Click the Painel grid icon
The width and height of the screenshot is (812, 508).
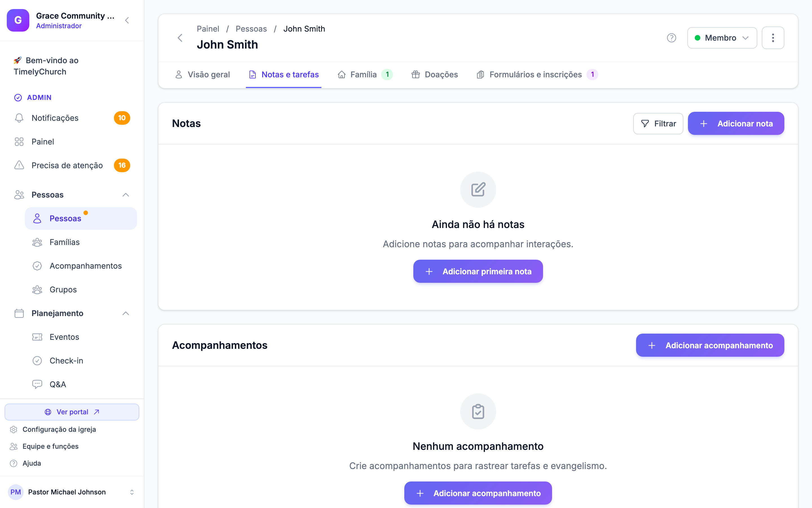click(x=19, y=142)
